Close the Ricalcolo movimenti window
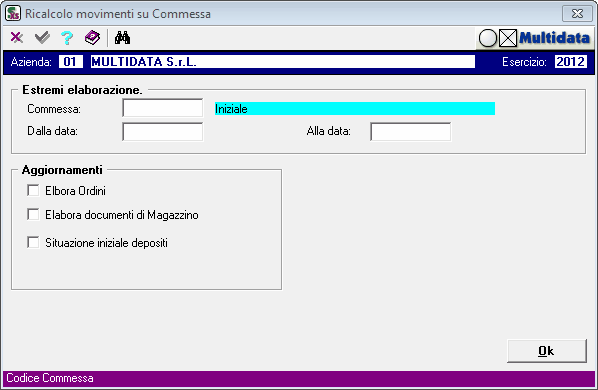598x390 pixels. (x=577, y=14)
